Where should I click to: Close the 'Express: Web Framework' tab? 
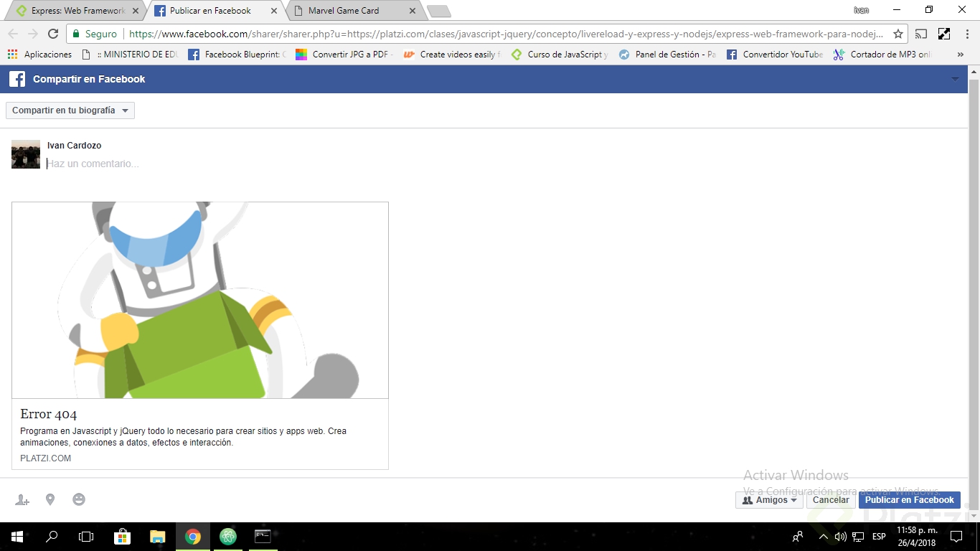[134, 11]
